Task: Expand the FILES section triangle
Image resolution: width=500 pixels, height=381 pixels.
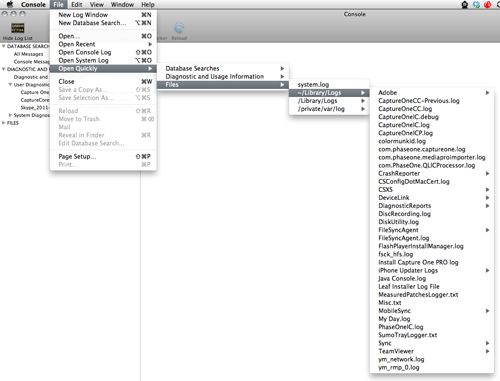Action: point(4,123)
